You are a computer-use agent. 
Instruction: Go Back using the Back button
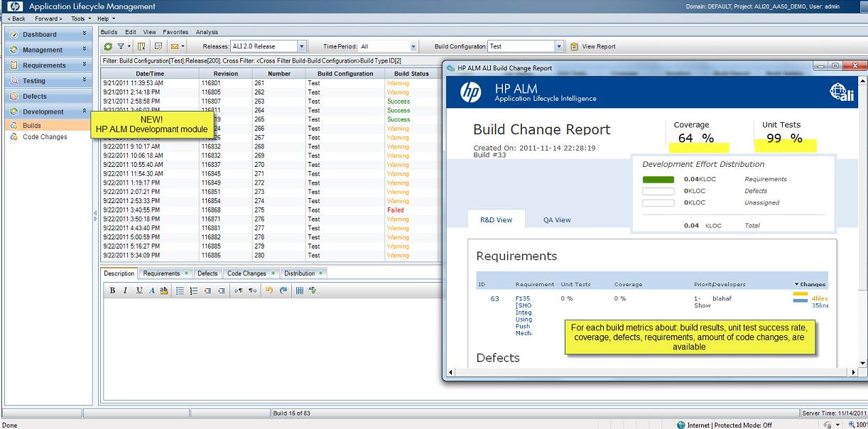15,18
